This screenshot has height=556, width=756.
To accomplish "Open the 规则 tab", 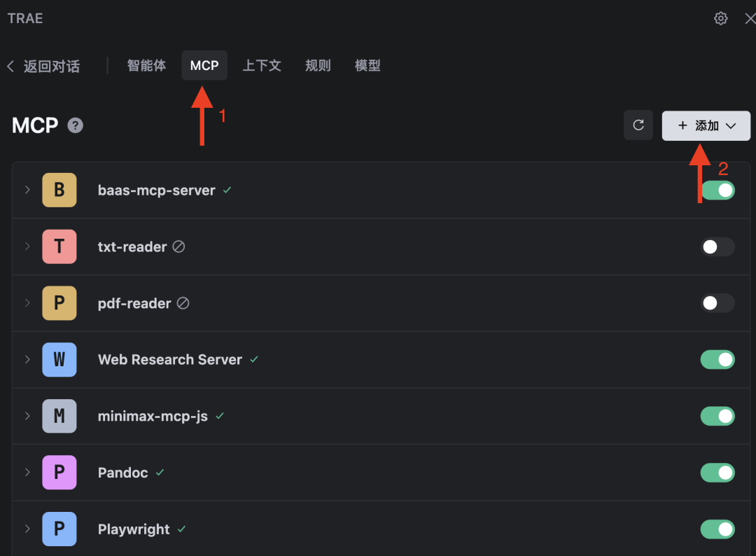I will point(318,66).
